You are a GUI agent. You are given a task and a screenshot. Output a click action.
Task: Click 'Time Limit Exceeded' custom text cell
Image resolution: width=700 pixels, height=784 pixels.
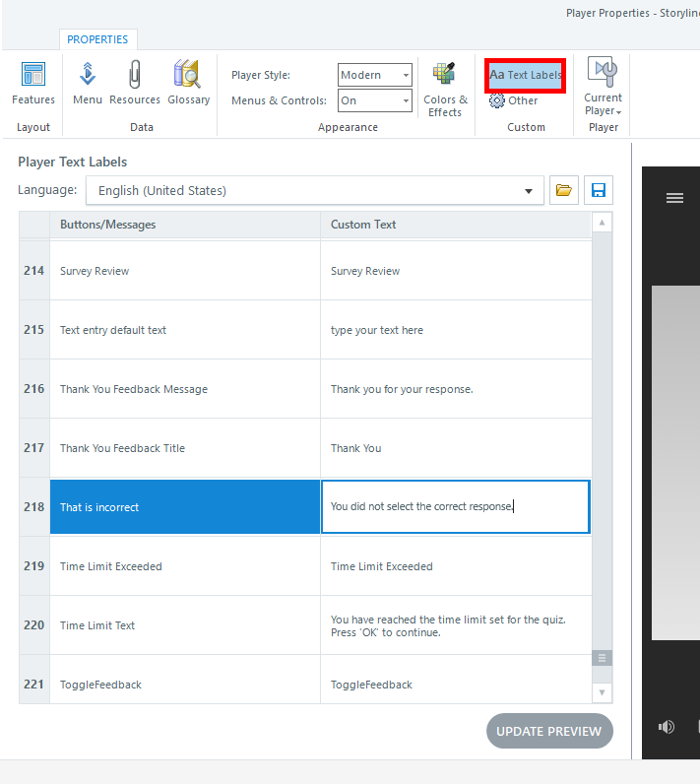click(x=456, y=566)
